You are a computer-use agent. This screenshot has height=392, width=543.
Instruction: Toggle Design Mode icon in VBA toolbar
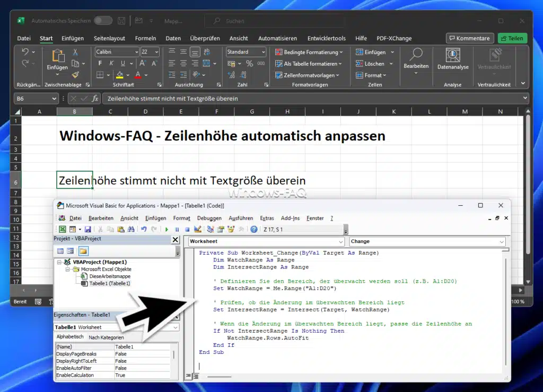pyautogui.click(x=197, y=229)
